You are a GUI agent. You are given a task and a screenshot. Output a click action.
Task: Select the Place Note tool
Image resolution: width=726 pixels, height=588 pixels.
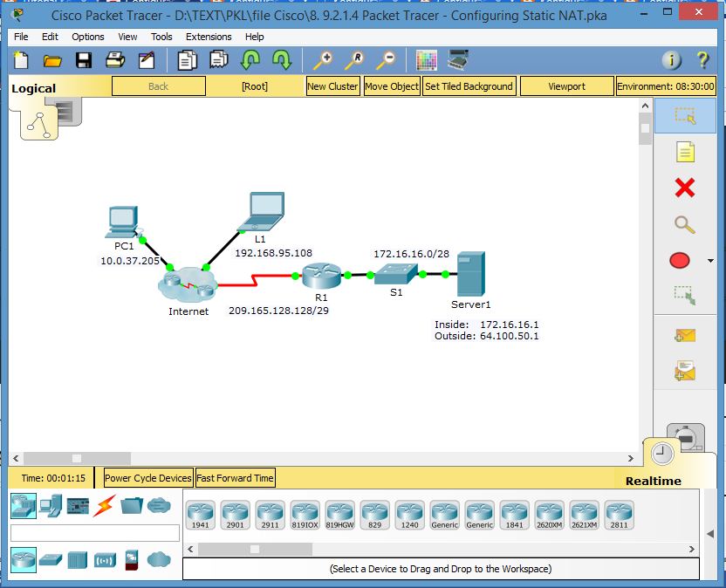tap(685, 152)
